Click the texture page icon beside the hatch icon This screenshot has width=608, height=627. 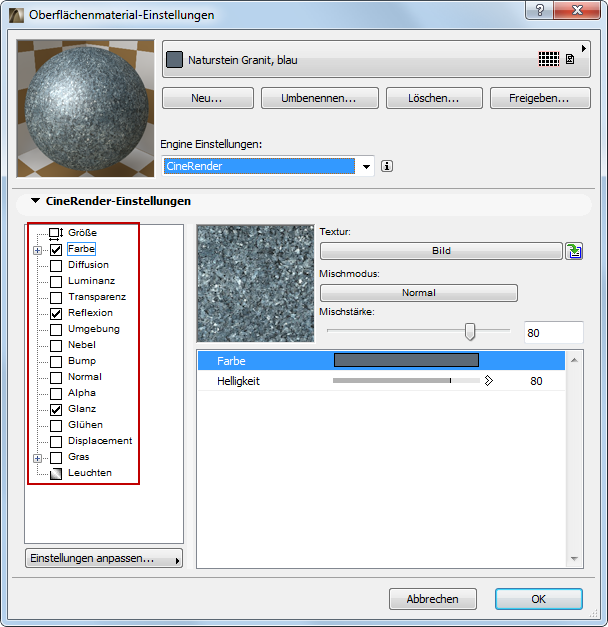570,60
